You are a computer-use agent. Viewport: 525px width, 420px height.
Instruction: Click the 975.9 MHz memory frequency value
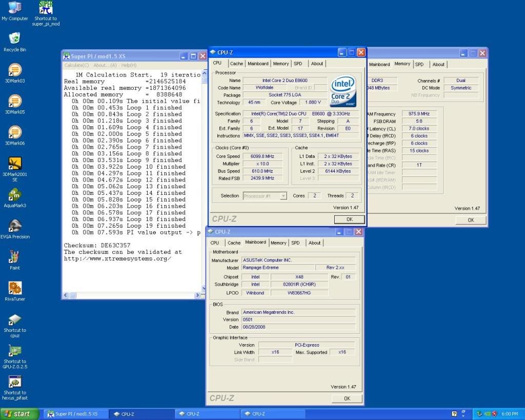coord(419,114)
